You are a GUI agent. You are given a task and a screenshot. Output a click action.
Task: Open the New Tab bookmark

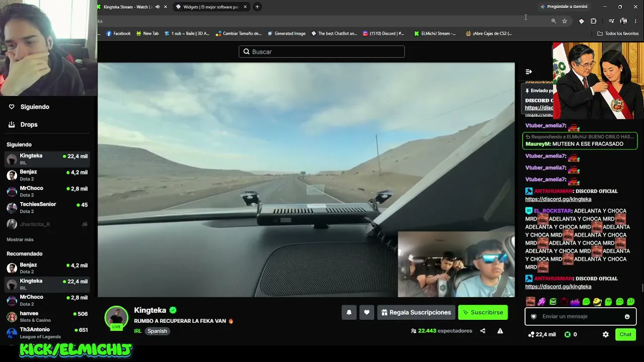coord(147,34)
